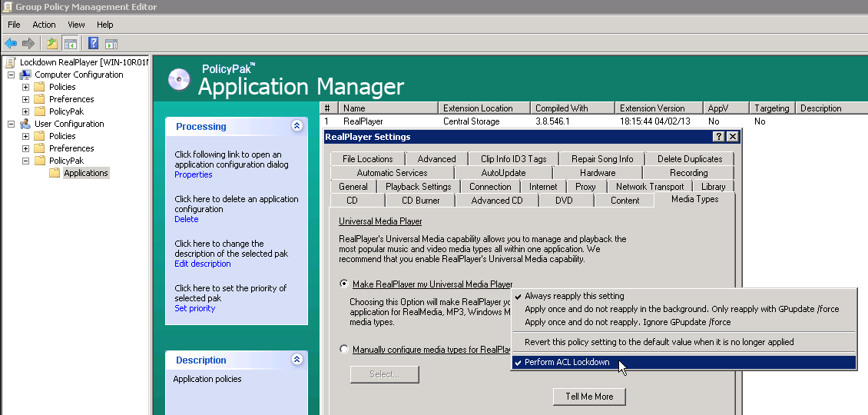
Task: Choose Apply once, only reapply with GPupdate /force
Action: pos(684,309)
